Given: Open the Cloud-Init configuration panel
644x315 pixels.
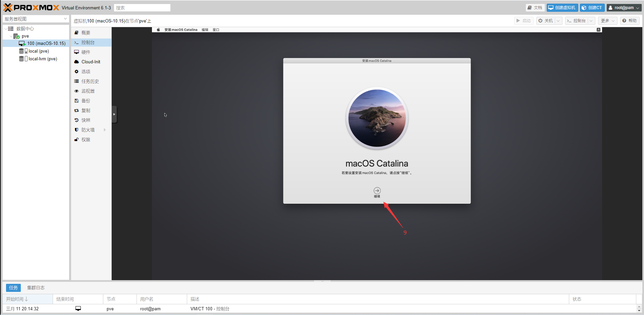Looking at the screenshot, I should click(91, 62).
